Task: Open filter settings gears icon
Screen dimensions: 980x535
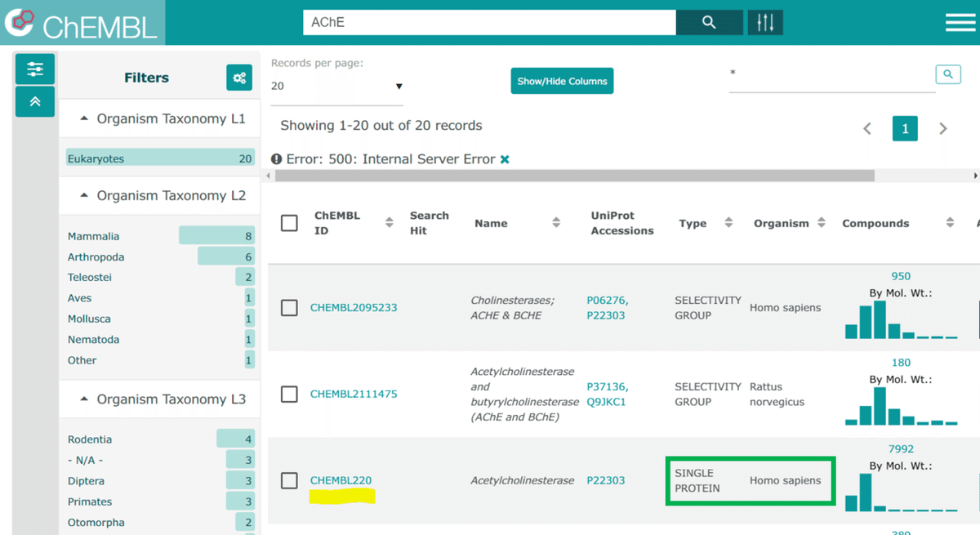Action: click(x=239, y=78)
